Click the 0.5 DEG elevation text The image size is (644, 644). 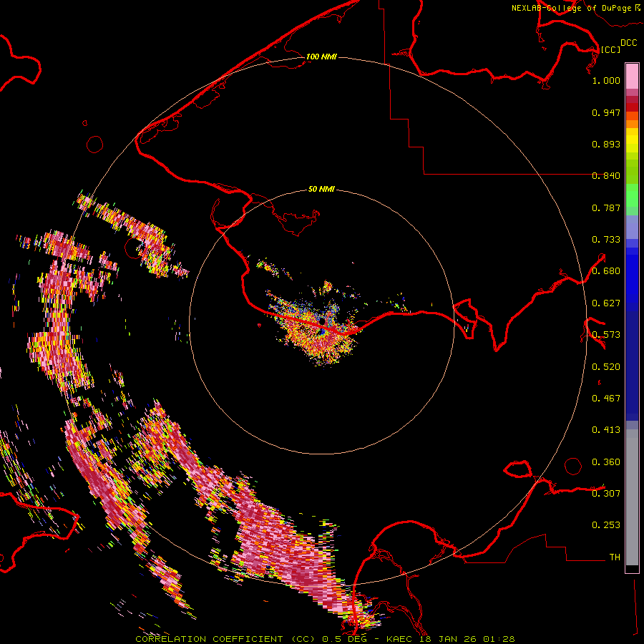(x=344, y=639)
